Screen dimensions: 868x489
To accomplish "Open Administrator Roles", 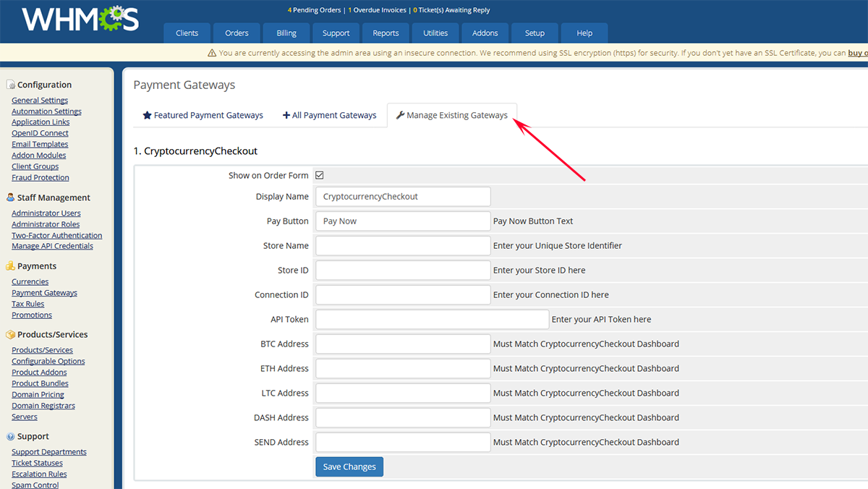I will (46, 224).
